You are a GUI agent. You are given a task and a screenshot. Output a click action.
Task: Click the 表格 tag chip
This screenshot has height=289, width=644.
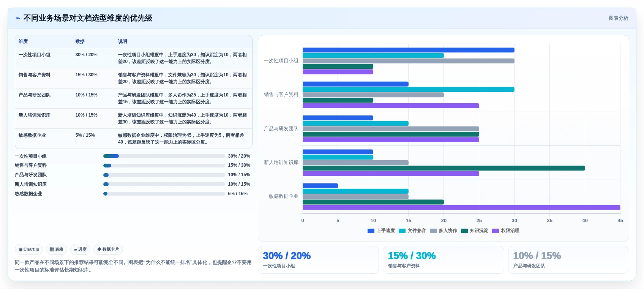tap(57, 250)
